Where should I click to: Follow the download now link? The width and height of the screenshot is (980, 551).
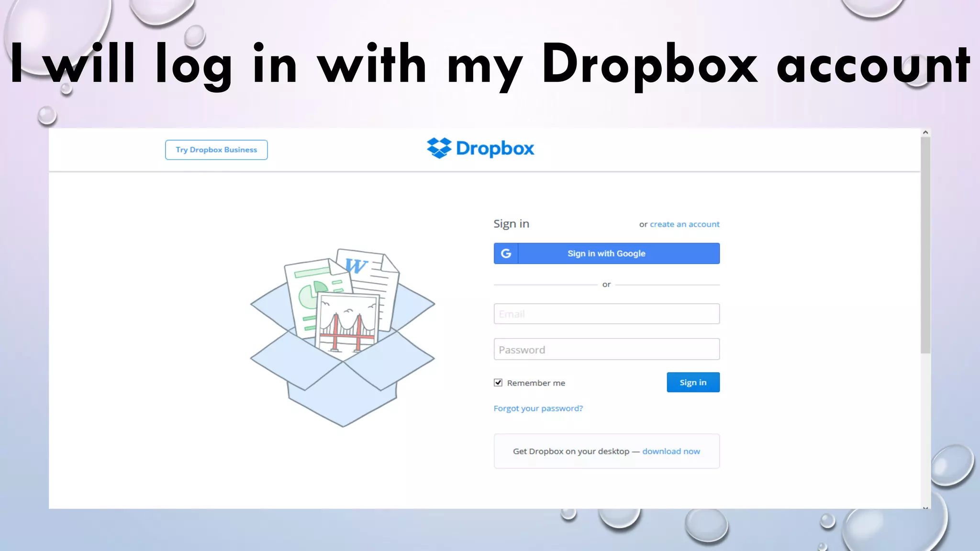pos(671,452)
